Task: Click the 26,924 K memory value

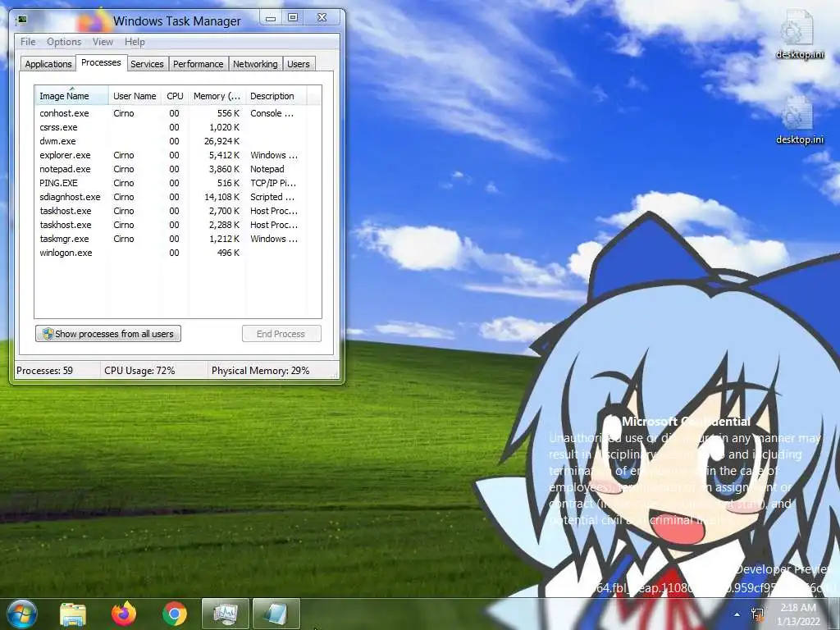Action: point(221,141)
